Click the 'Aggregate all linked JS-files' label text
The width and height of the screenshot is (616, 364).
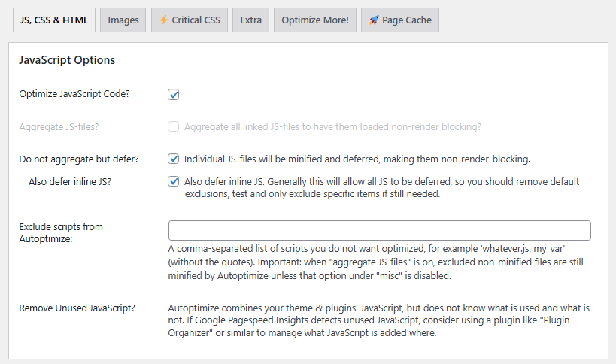332,127
